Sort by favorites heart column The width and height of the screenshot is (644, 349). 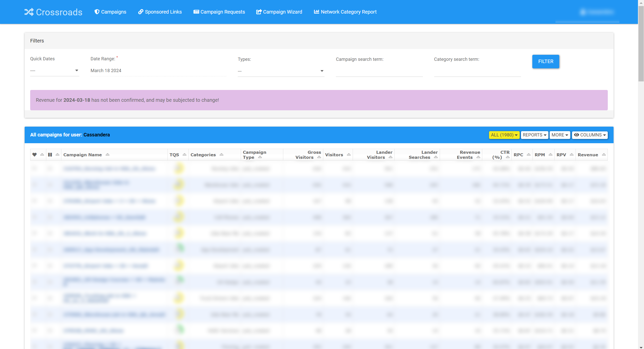(x=38, y=155)
